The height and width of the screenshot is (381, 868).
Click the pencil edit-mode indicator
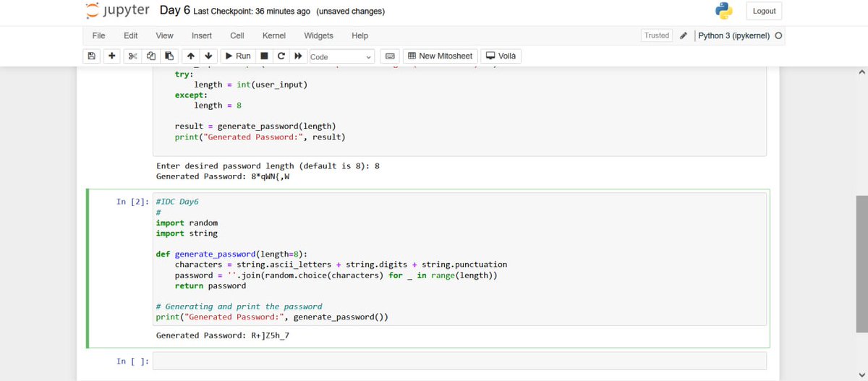(x=683, y=35)
